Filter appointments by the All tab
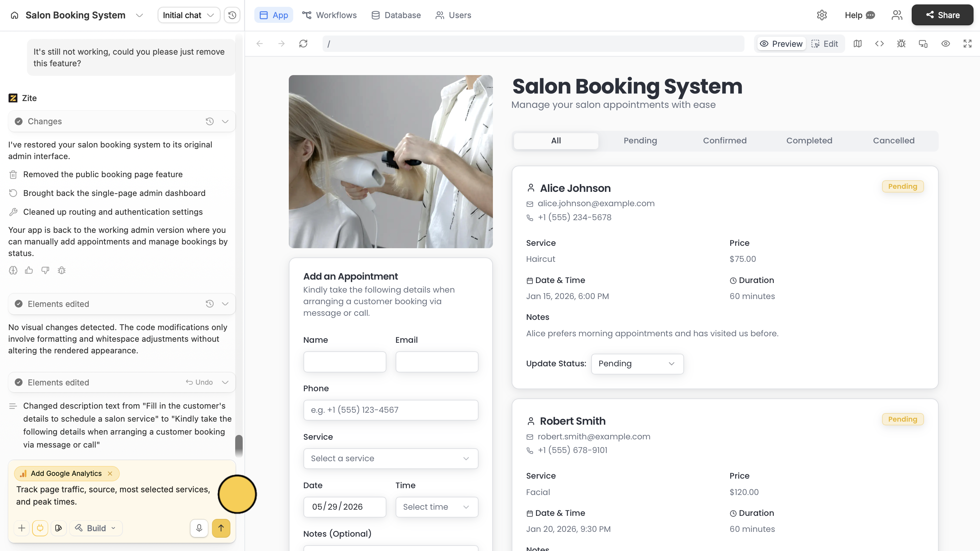Screen dimensions: 980x551 tap(556, 141)
